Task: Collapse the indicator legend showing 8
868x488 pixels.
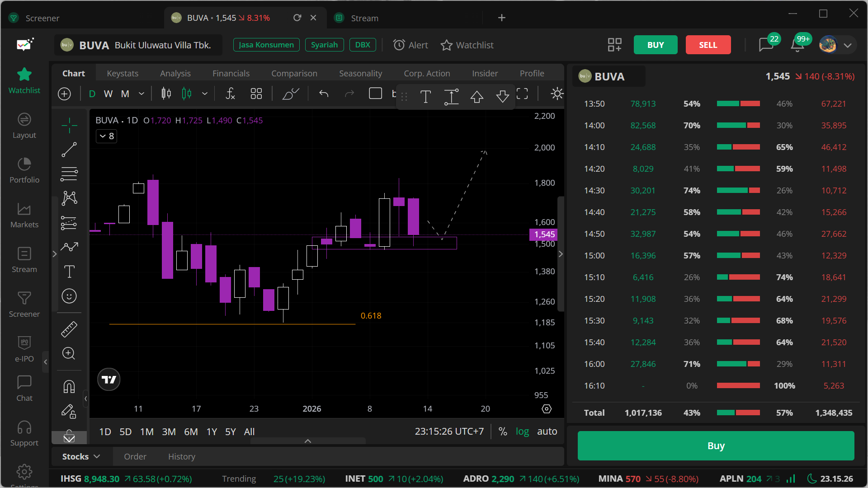Action: tap(107, 136)
